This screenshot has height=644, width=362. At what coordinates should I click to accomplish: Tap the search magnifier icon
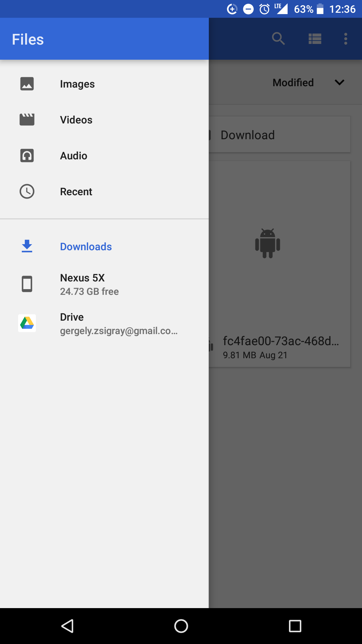click(278, 39)
